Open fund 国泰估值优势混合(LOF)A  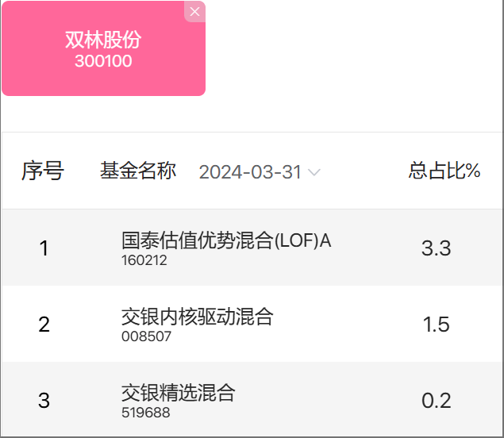point(226,240)
